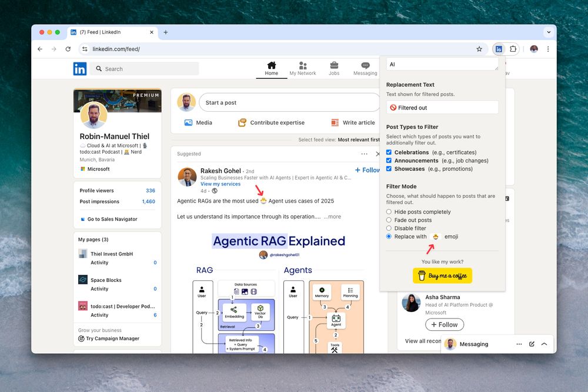Follow Asha Sharma
The image size is (588, 392).
[x=445, y=324]
